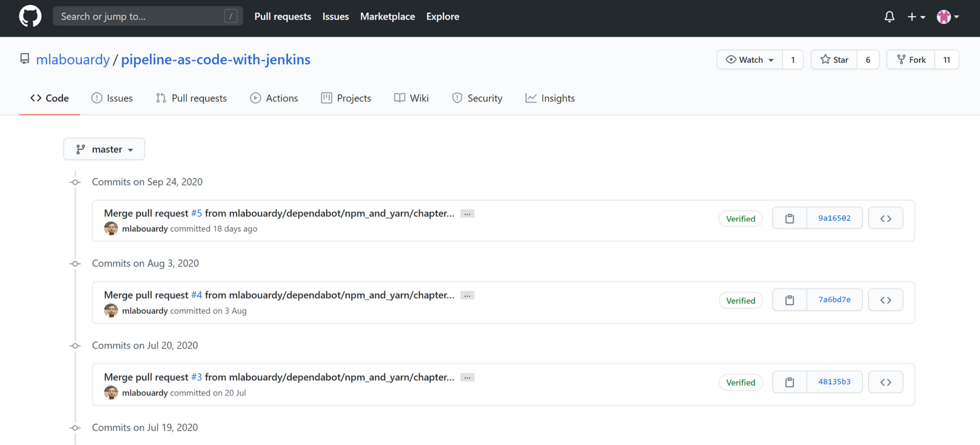This screenshot has width=980, height=445.
Task: Switch to the Security tab
Action: (477, 98)
